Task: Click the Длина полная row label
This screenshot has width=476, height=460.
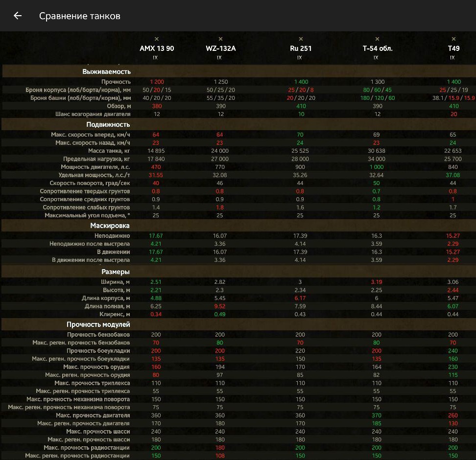Action: point(107,306)
